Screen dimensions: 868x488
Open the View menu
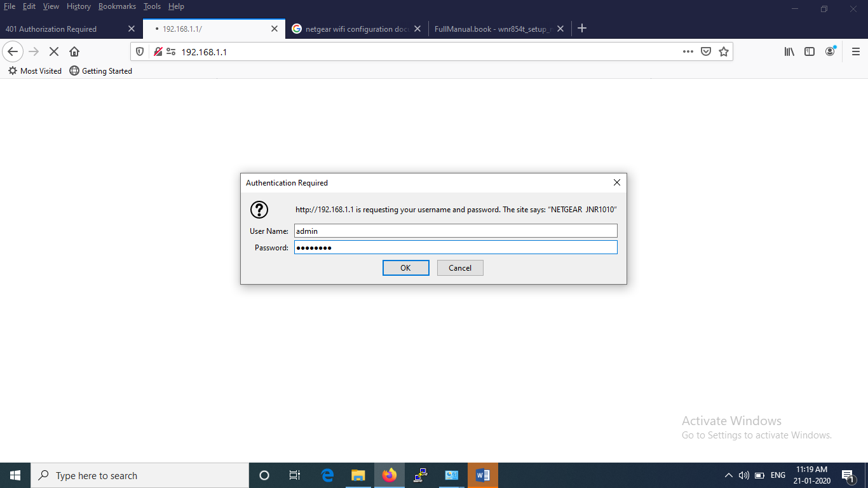pyautogui.click(x=51, y=6)
